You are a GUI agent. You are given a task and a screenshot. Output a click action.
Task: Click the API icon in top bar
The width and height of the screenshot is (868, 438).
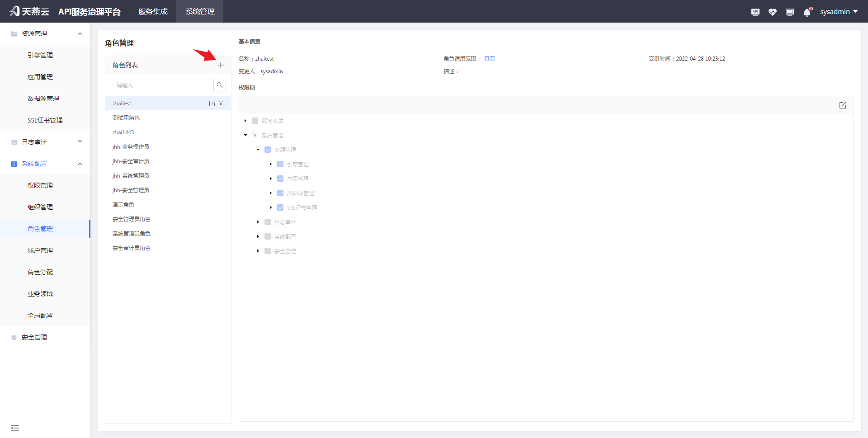(755, 12)
